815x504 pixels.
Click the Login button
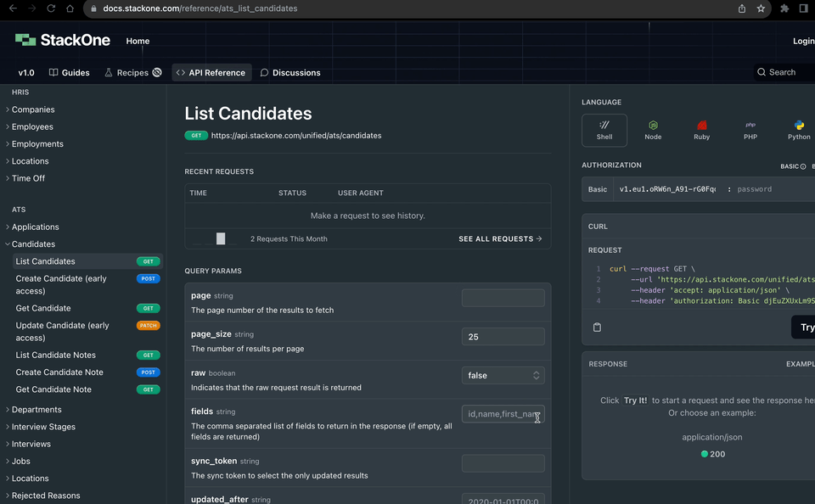pos(802,40)
